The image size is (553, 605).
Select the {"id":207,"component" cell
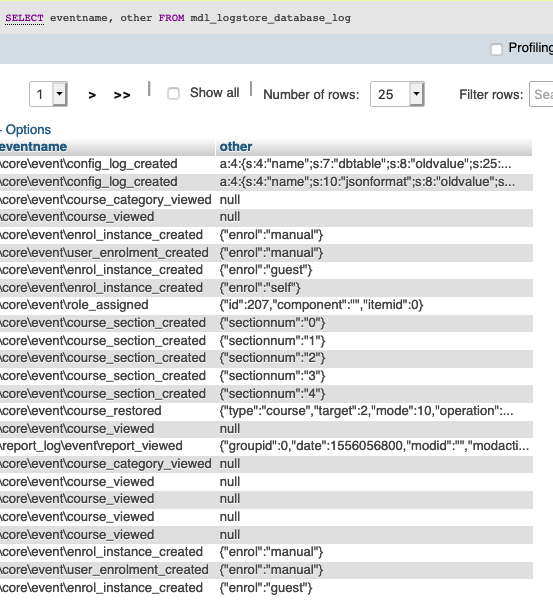pyautogui.click(x=374, y=305)
